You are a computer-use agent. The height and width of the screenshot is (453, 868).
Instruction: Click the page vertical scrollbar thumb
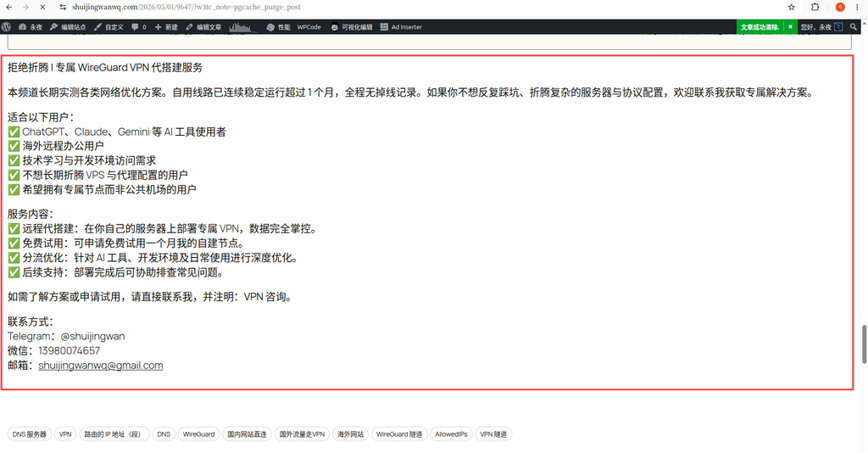[x=864, y=344]
